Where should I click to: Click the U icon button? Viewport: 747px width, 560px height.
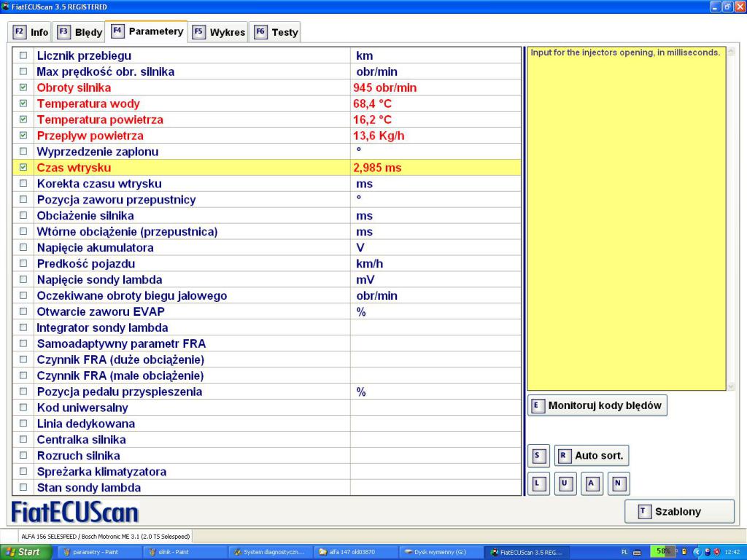565,483
